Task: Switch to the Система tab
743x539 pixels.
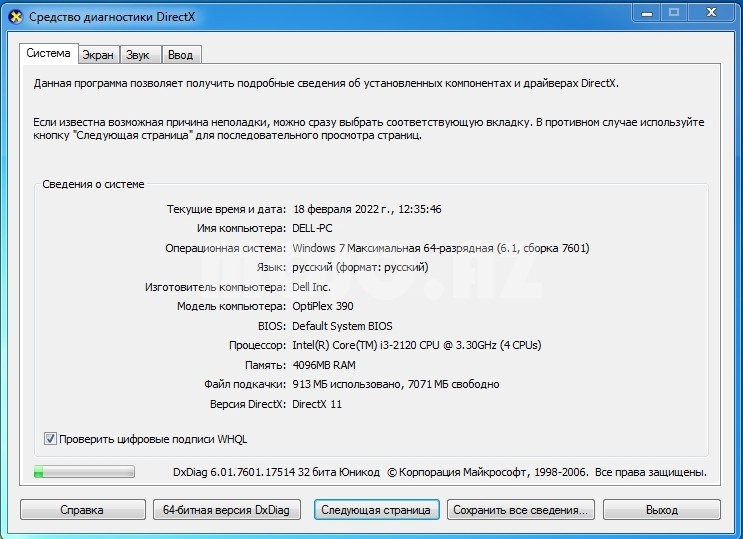Action: tap(49, 54)
